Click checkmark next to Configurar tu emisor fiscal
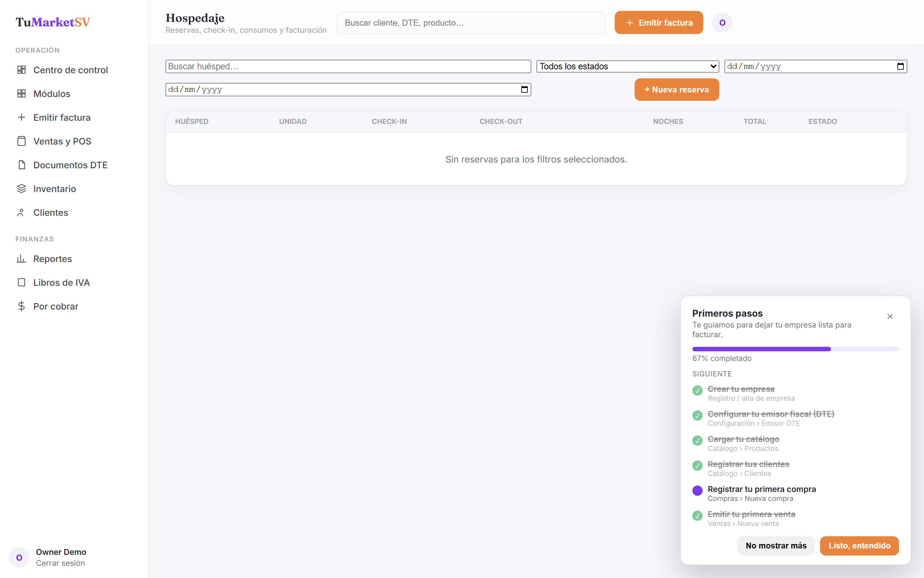 697,416
